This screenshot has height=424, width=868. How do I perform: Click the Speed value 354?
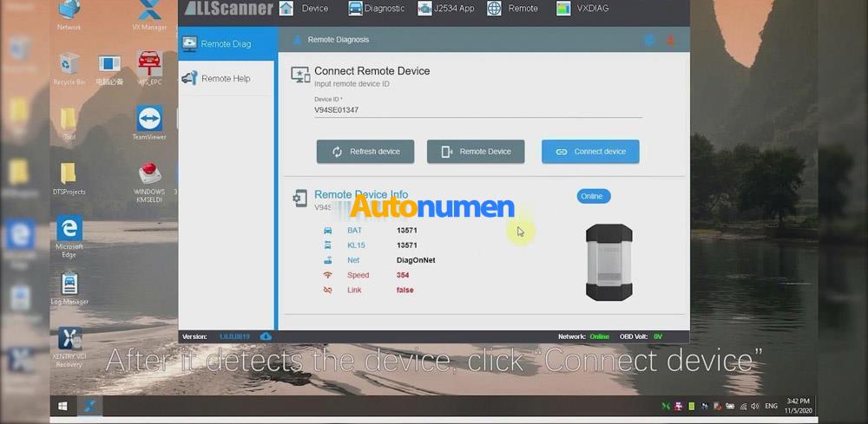tap(403, 275)
